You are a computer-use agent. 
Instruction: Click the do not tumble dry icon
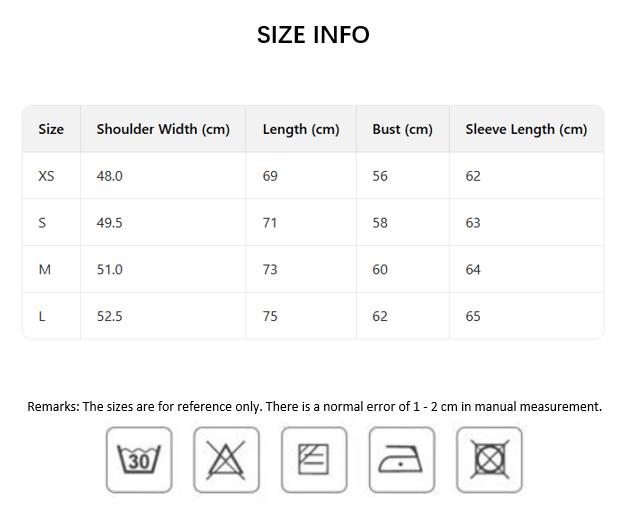[x=489, y=460]
